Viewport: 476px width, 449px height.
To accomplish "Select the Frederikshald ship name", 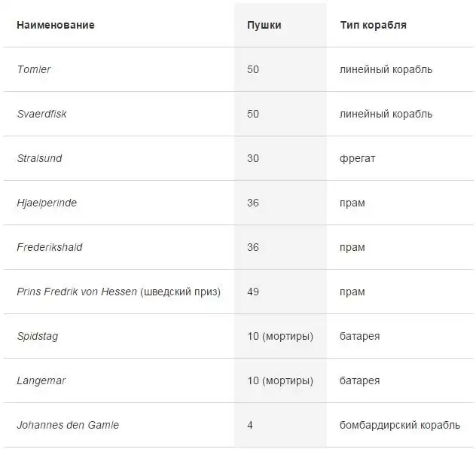I will pyautogui.click(x=48, y=247).
